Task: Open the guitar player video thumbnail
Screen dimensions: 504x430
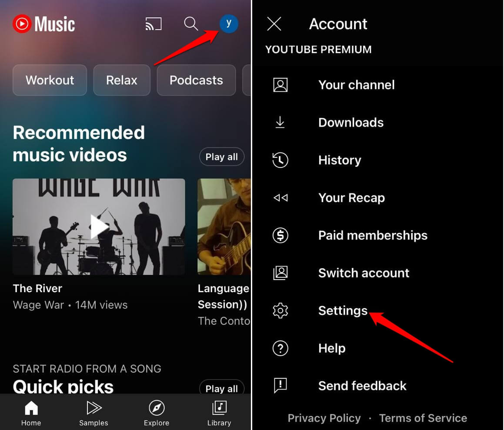Action: (x=224, y=227)
